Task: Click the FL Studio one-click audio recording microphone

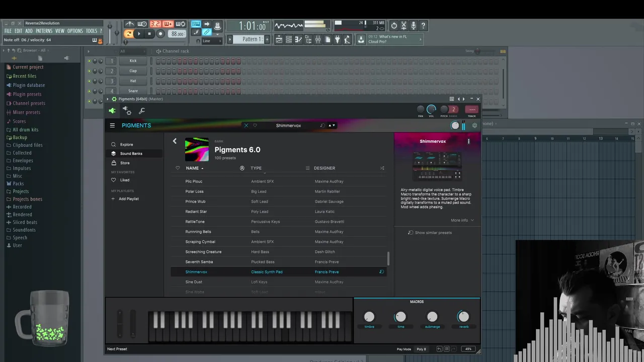Action: (x=414, y=25)
